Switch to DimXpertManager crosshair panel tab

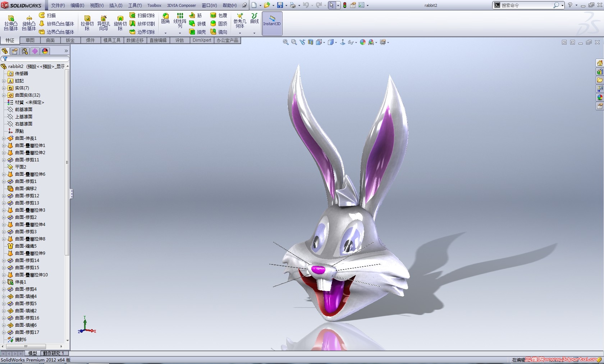(35, 51)
